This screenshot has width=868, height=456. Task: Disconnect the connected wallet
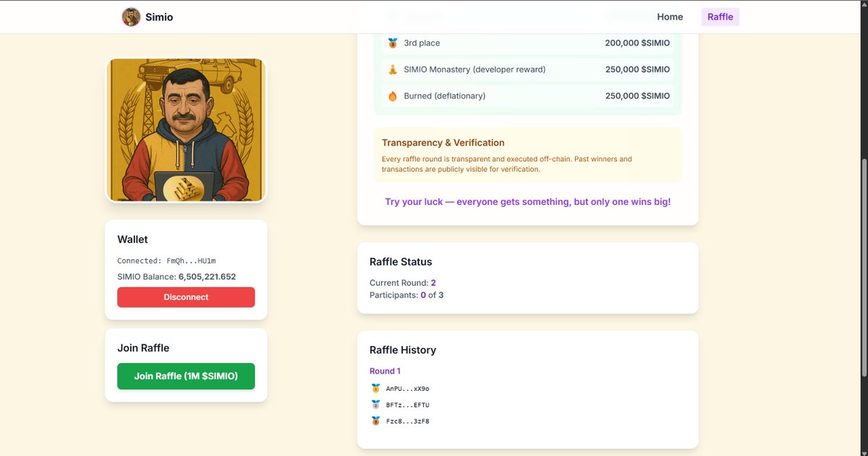[186, 297]
